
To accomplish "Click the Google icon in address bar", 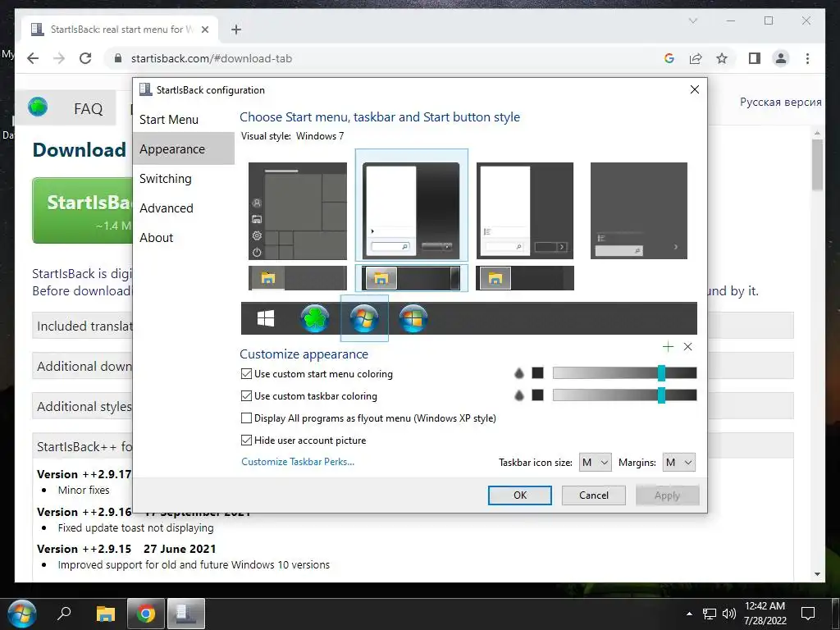I will coord(669,58).
